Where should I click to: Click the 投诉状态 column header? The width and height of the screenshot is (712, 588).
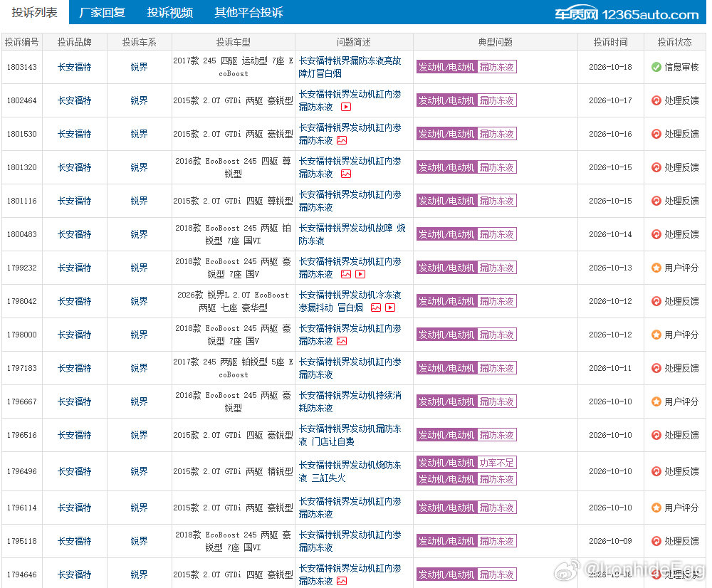pyautogui.click(x=675, y=42)
